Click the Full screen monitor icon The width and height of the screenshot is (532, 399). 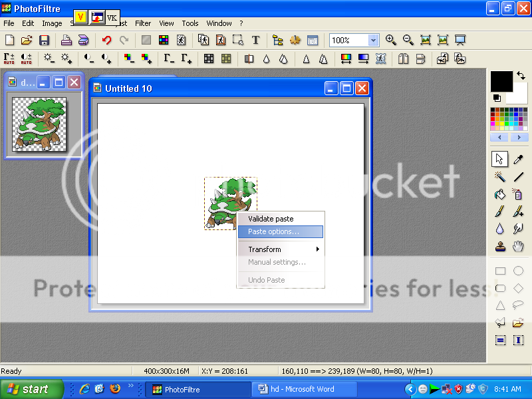(x=460, y=40)
